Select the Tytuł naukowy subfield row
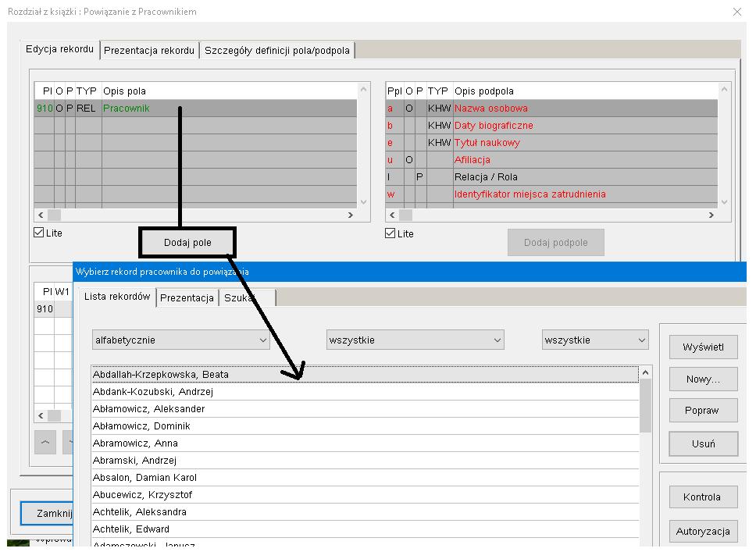756x559 pixels. coord(551,143)
